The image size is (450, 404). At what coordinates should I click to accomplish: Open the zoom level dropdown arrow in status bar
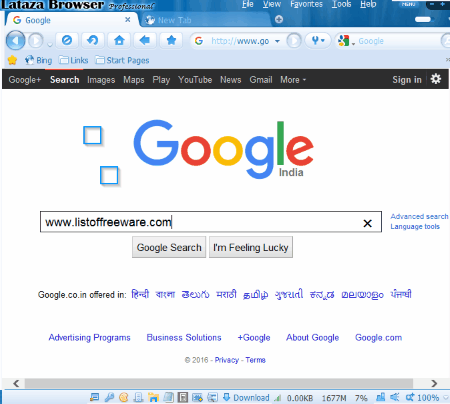[x=446, y=398]
